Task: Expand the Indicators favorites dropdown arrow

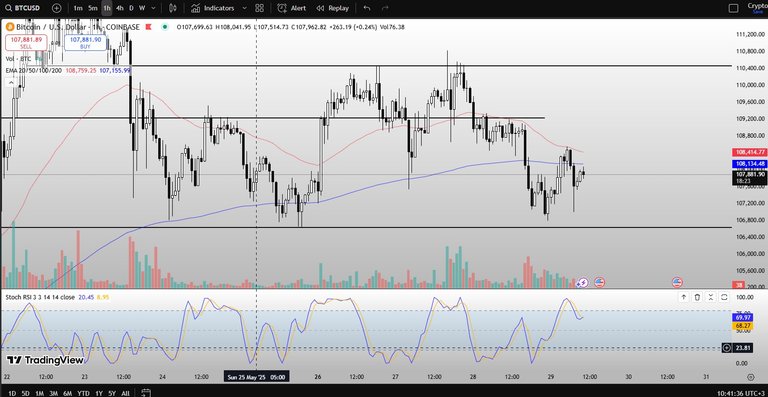Action: click(x=244, y=8)
